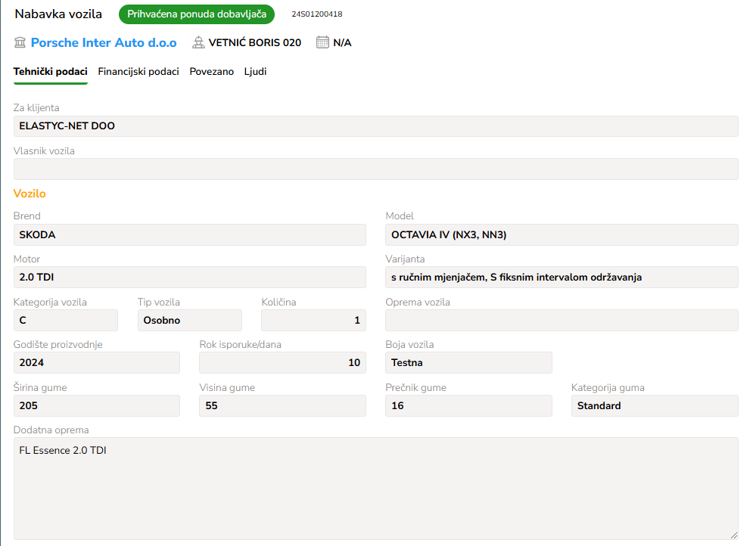Click the document number 24S01200418
The height and width of the screenshot is (546, 756).
pos(317,14)
